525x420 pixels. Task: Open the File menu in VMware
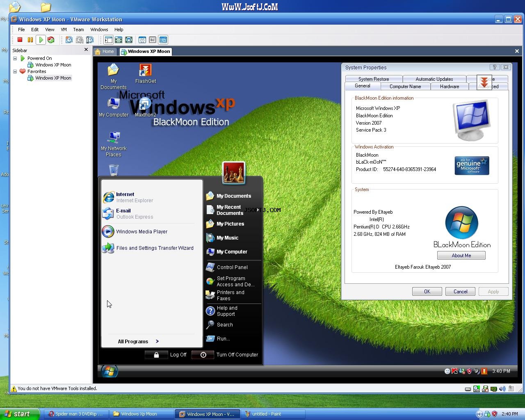click(x=21, y=30)
